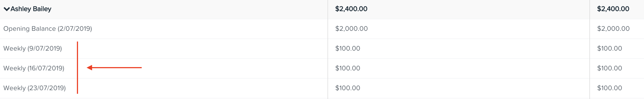The image size is (644, 99).
Task: Click Weekly 23/07/2019 $100.00 in last amount column
Action: 610,88
